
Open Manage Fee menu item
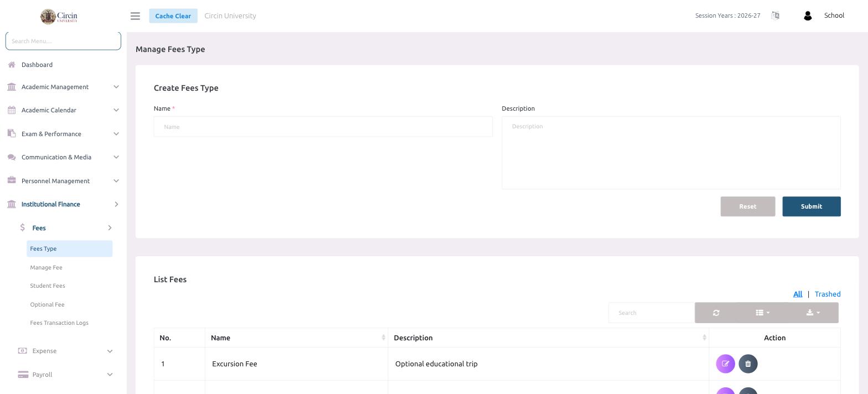pos(46,267)
